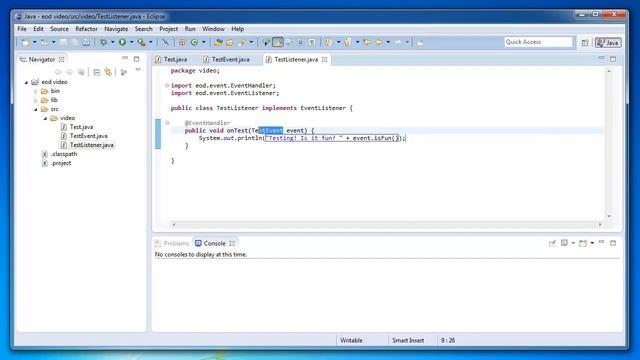Click the editor vertical scrollbar

pos(609,143)
